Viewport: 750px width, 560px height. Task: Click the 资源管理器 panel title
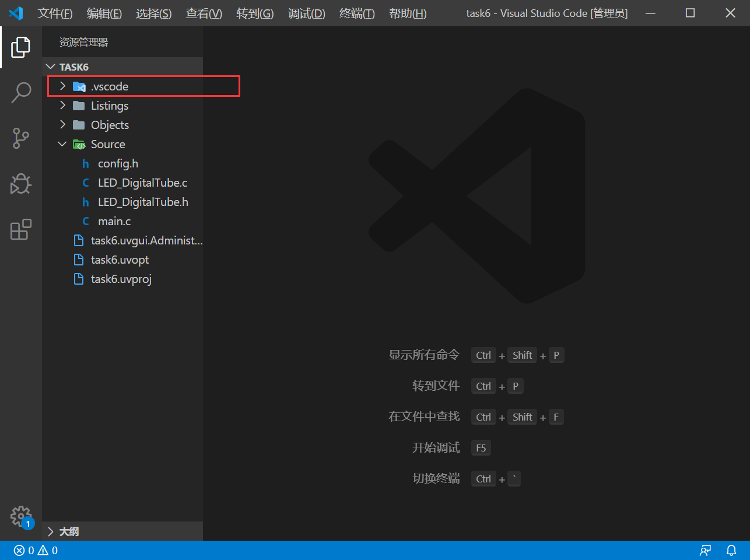click(x=84, y=42)
